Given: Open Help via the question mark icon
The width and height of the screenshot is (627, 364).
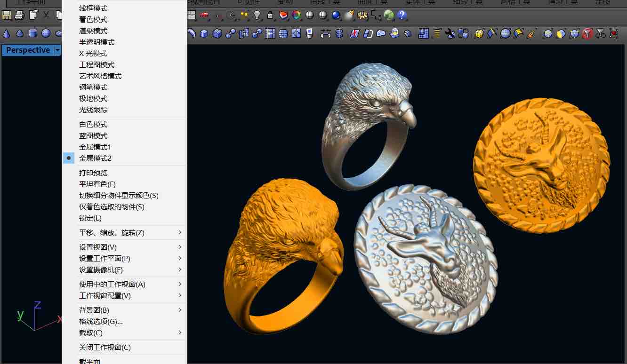Looking at the screenshot, I should pos(402,16).
